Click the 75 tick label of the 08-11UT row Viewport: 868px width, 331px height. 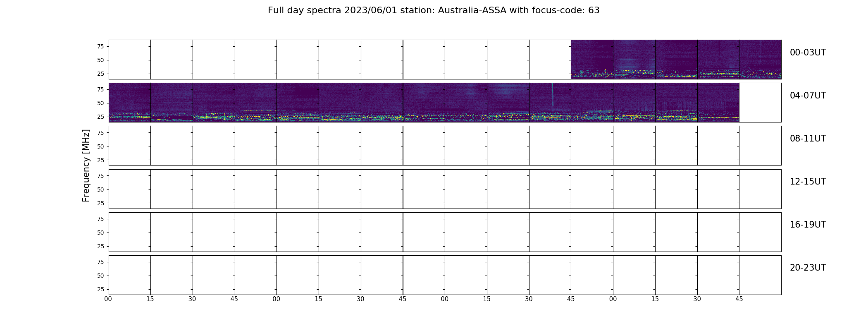click(x=100, y=132)
